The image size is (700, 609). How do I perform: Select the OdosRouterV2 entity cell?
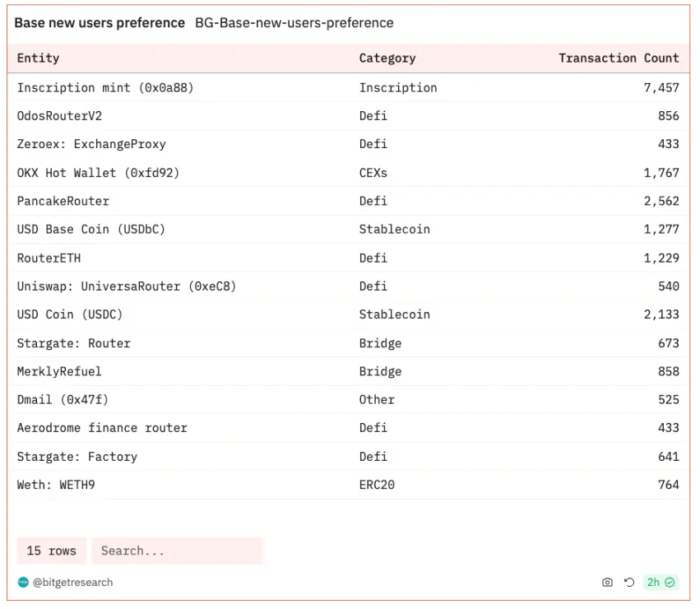pos(59,116)
